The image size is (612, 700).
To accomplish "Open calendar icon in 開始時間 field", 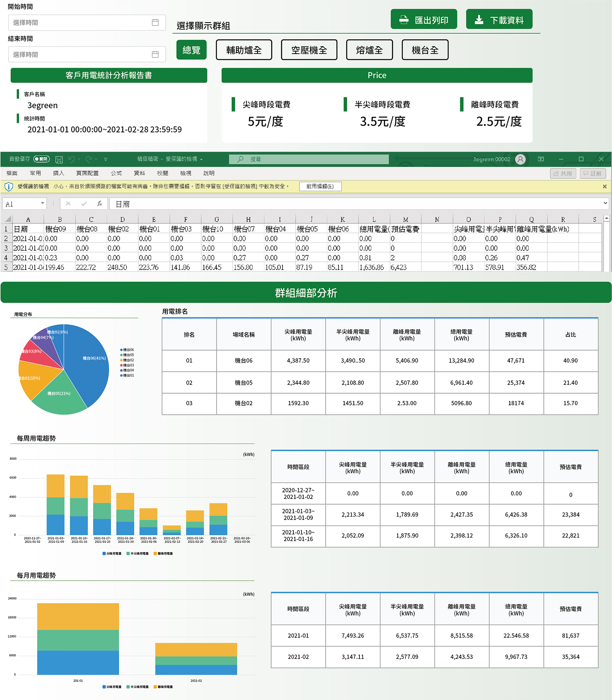I will pyautogui.click(x=155, y=23).
